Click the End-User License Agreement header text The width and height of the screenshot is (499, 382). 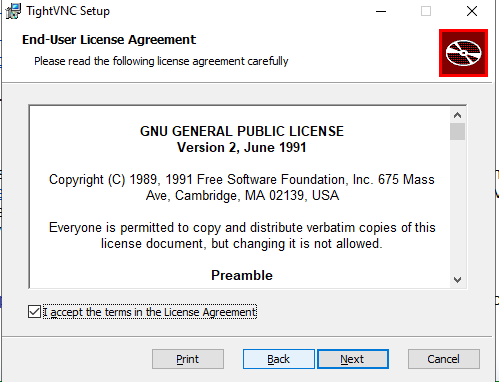(x=109, y=40)
